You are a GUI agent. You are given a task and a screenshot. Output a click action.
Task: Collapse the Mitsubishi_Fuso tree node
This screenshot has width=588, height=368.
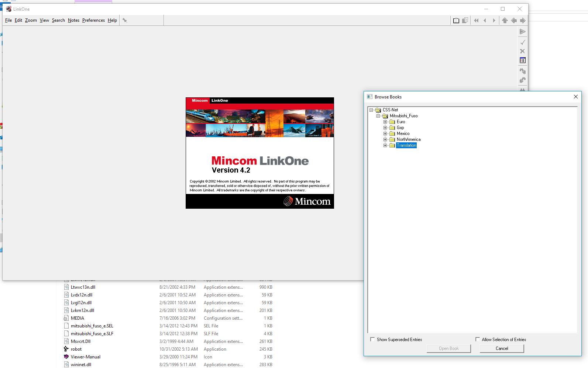pyautogui.click(x=378, y=116)
